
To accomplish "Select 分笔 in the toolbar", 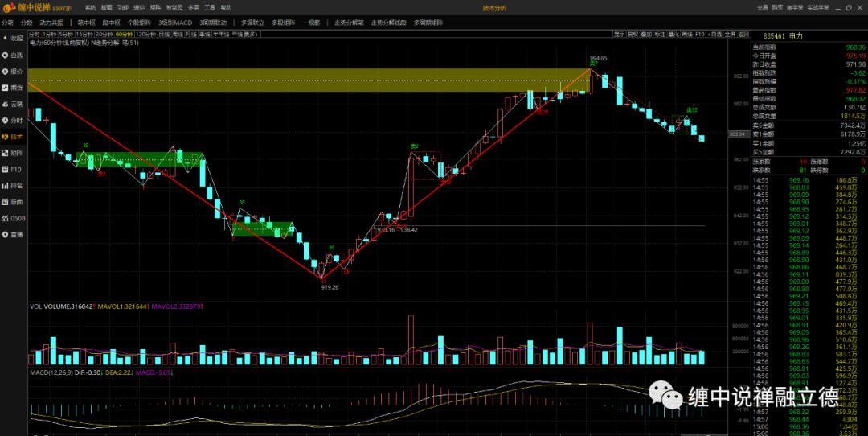I will pos(8,23).
